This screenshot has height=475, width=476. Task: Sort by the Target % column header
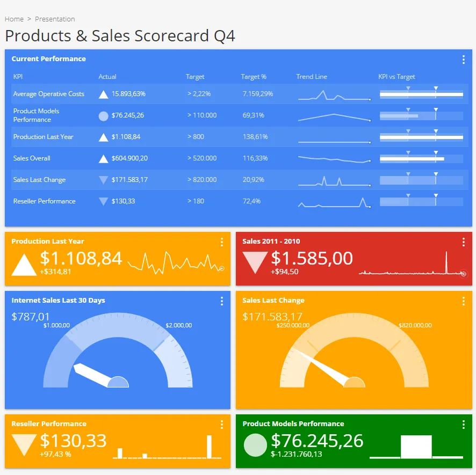coord(254,76)
